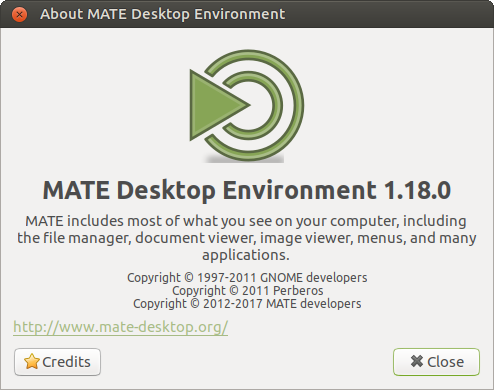The width and height of the screenshot is (494, 390).
Task: Click the Credits button
Action: click(x=57, y=362)
